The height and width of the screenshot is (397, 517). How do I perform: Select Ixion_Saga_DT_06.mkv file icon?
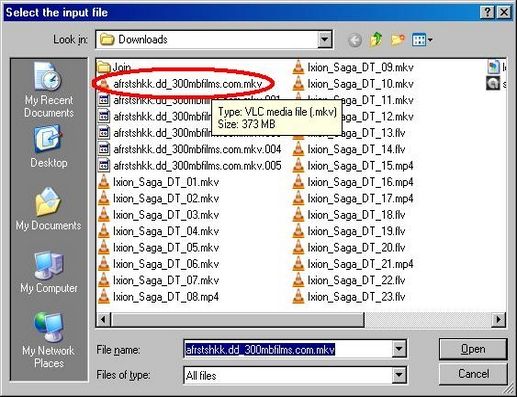click(x=104, y=264)
